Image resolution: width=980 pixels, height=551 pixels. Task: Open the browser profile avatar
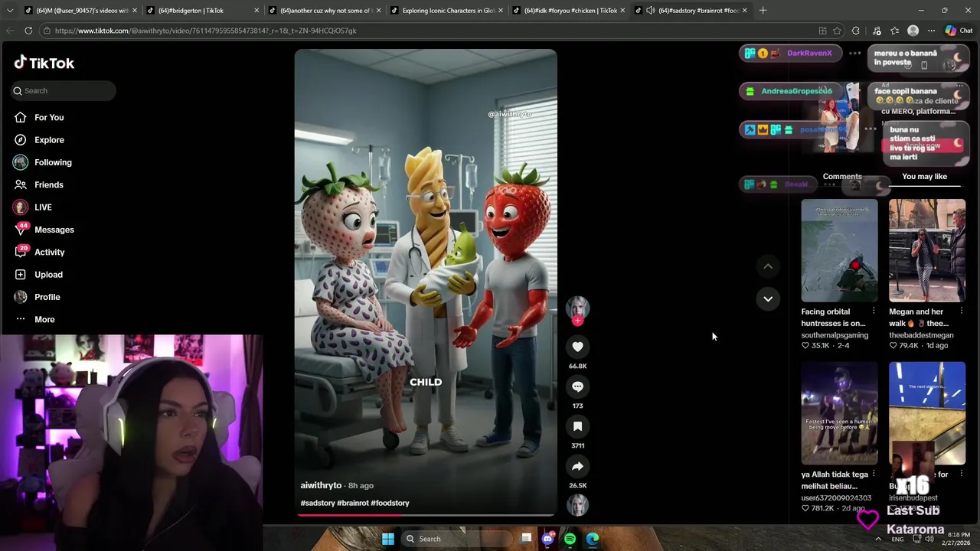pos(913,31)
